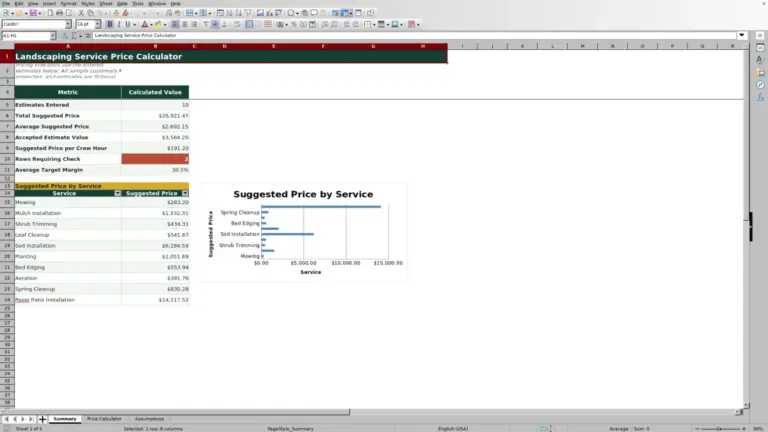
Task: Toggle Italic formatting
Action: tap(119, 24)
